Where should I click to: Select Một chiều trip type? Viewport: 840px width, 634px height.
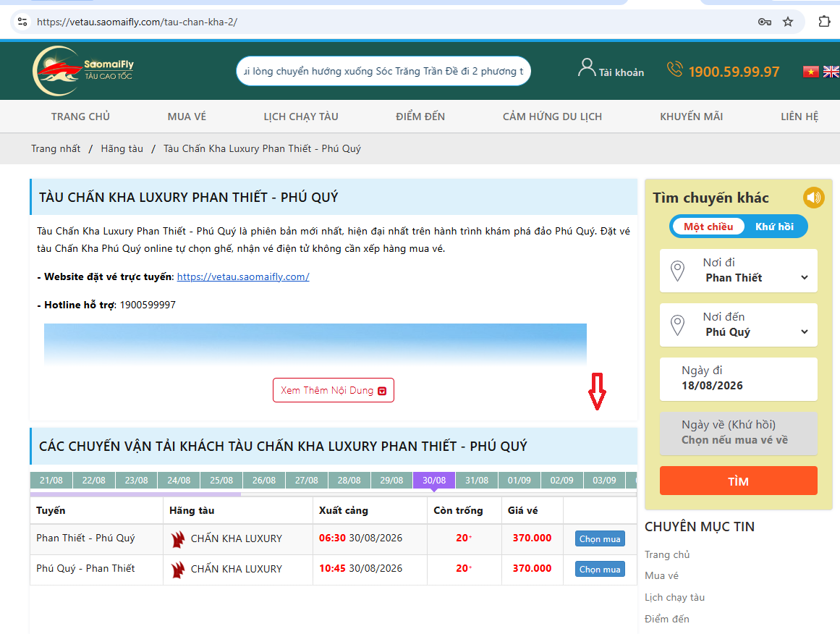[x=708, y=227]
